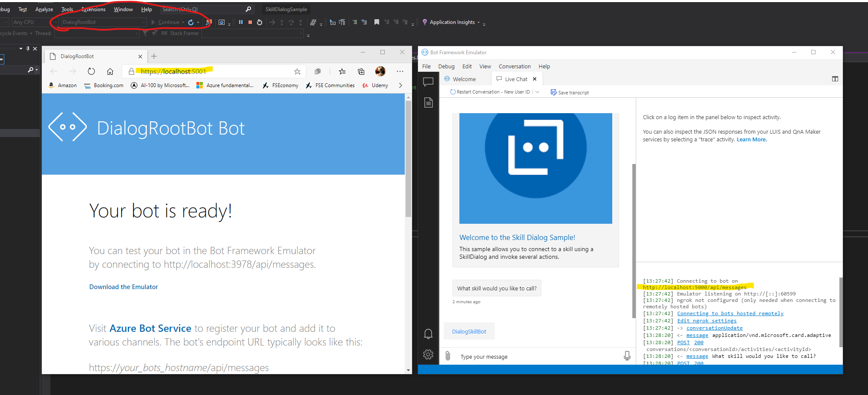Follow the Download the Emulator link
This screenshot has height=395, width=868.
(123, 287)
